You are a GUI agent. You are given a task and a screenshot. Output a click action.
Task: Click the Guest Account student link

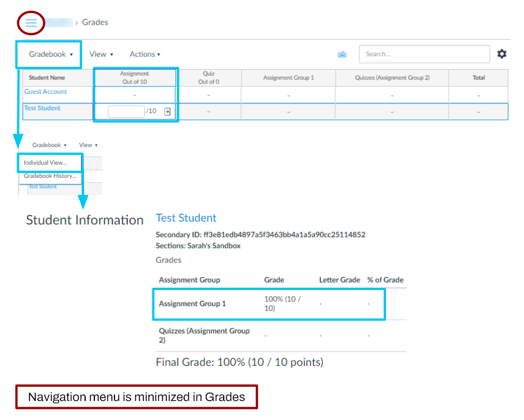coord(45,91)
